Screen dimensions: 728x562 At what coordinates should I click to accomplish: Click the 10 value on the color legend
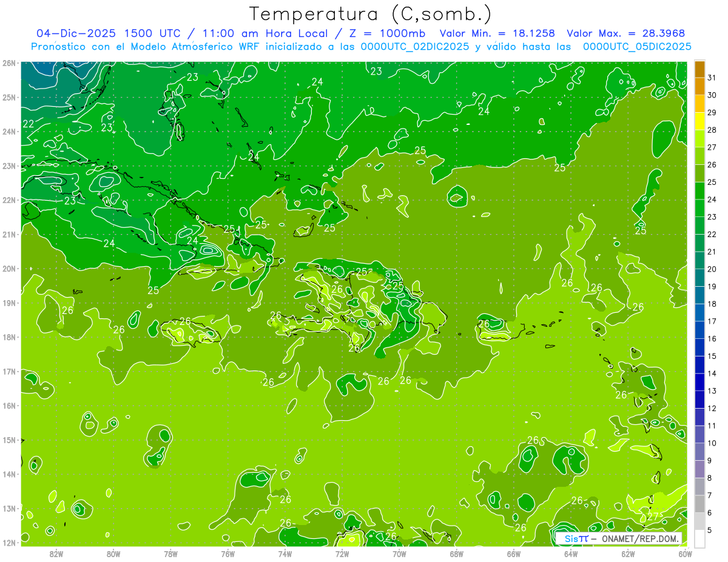(712, 443)
